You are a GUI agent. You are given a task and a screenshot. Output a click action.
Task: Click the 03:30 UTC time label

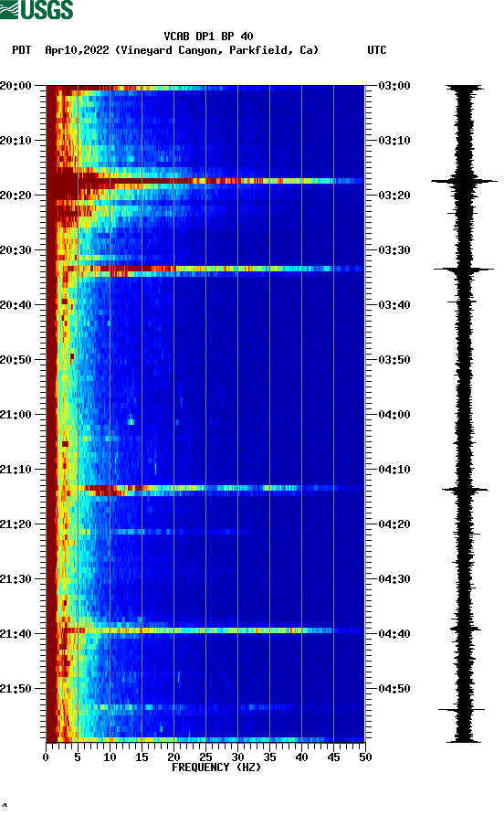click(394, 250)
